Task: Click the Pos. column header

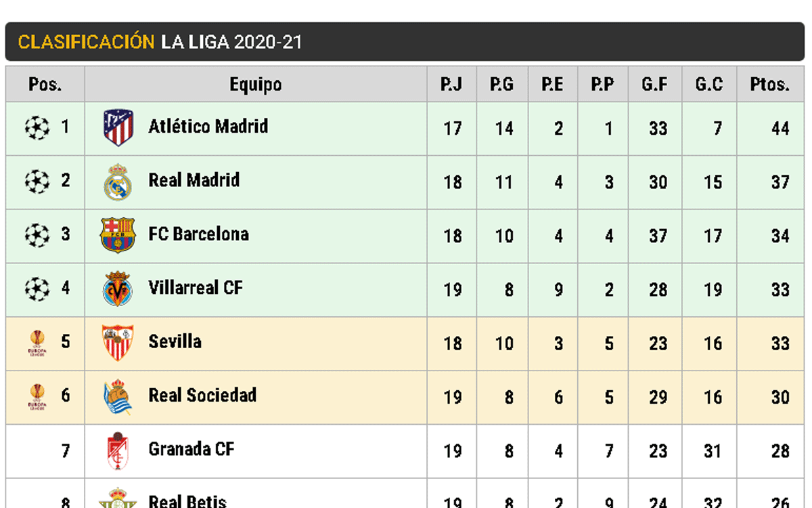Action: pyautogui.click(x=45, y=85)
